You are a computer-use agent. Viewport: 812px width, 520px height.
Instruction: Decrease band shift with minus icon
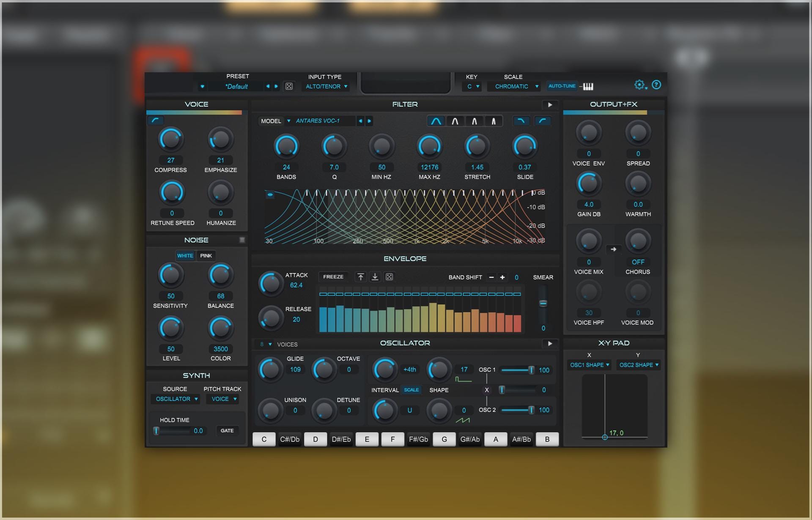click(491, 277)
